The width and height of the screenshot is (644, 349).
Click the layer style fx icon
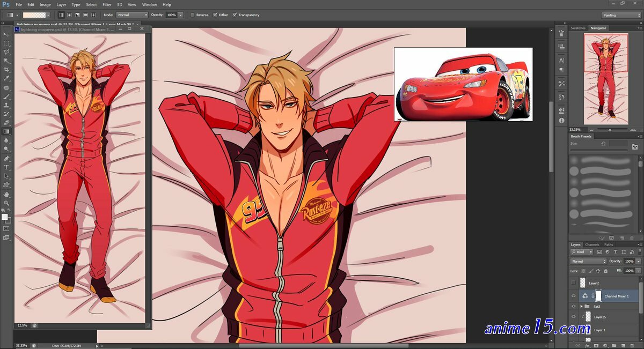588,345
